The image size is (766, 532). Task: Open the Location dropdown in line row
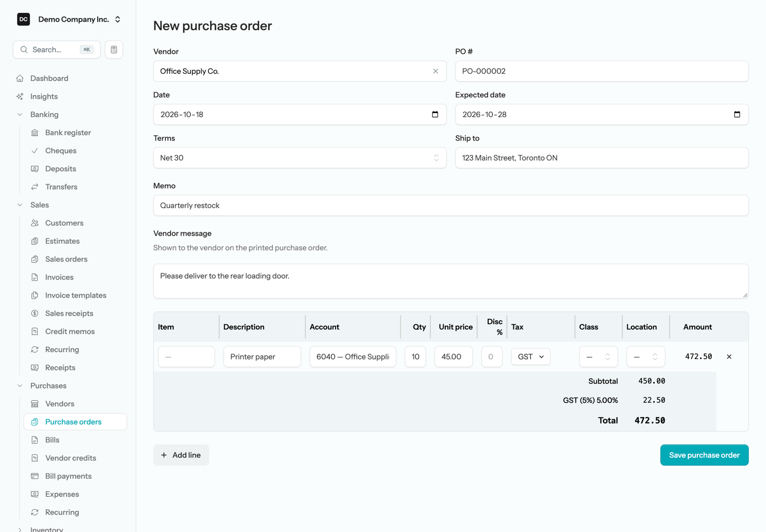(x=646, y=357)
